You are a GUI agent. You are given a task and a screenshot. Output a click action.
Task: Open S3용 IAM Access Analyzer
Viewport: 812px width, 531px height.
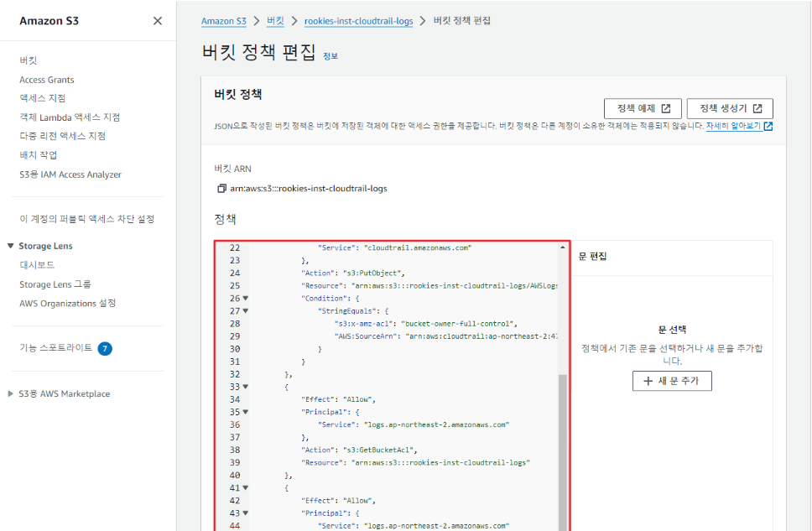[x=70, y=174]
